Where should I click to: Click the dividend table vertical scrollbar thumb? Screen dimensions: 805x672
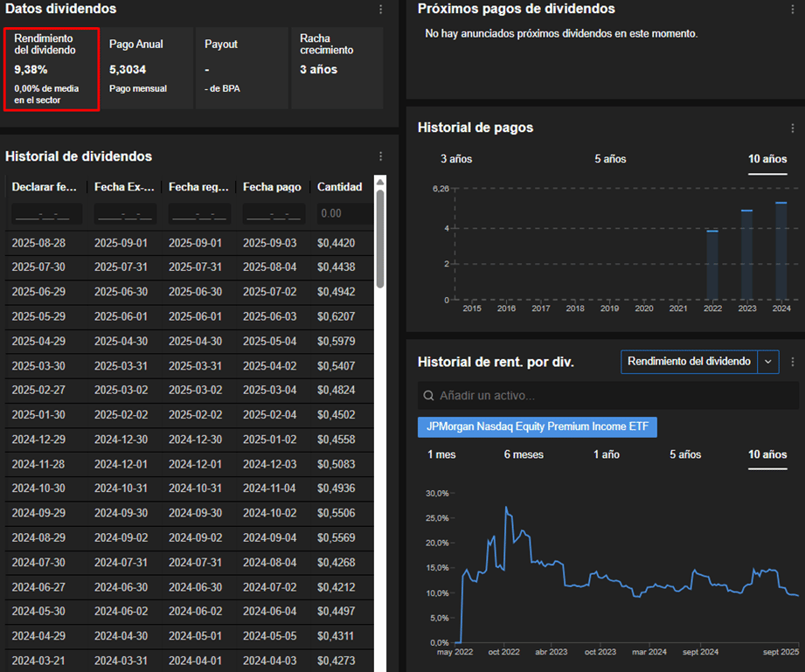tap(379, 236)
